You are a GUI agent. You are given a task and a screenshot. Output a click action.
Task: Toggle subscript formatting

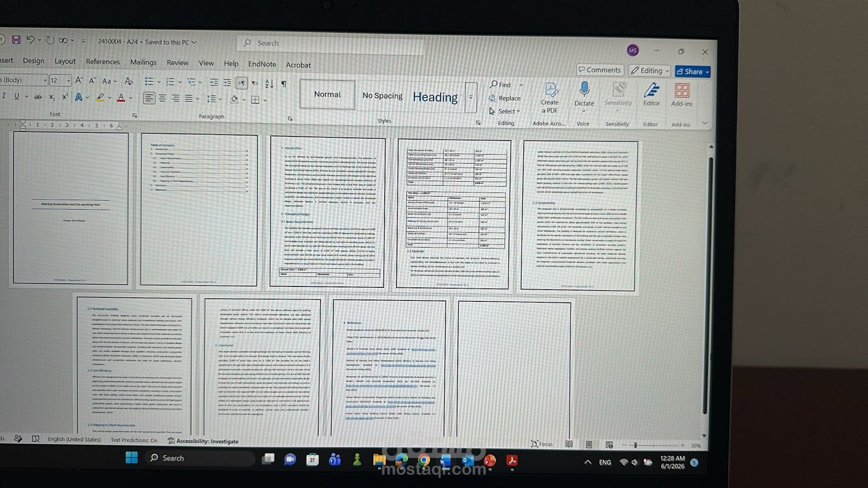(52, 97)
